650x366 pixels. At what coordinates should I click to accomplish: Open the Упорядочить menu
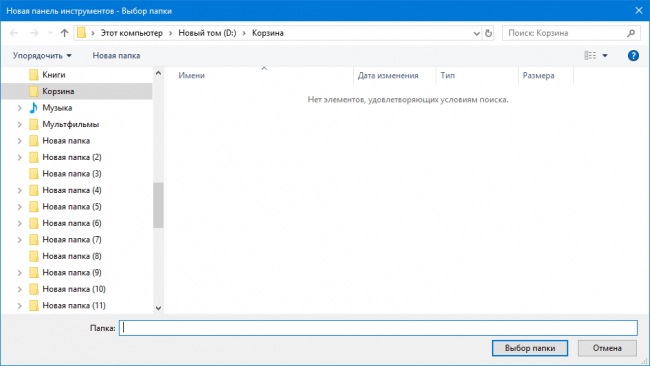(x=42, y=56)
